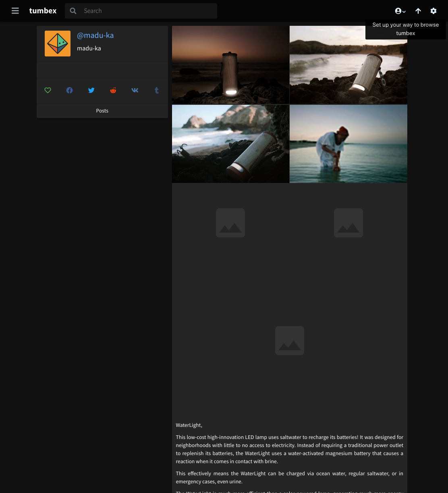Share blog on Reddit
Viewport: 448px width, 493px height.
click(x=113, y=90)
